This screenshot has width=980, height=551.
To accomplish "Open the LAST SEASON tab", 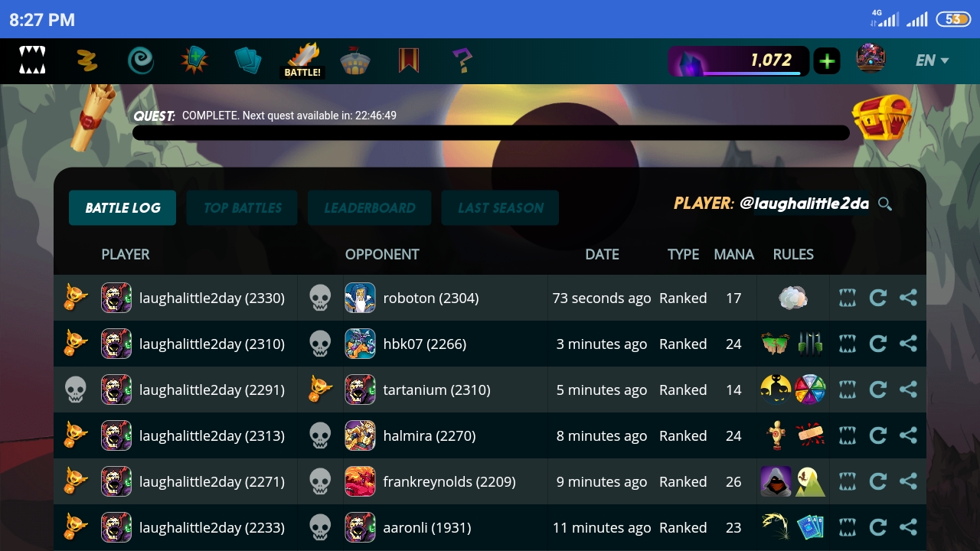I will coord(500,208).
